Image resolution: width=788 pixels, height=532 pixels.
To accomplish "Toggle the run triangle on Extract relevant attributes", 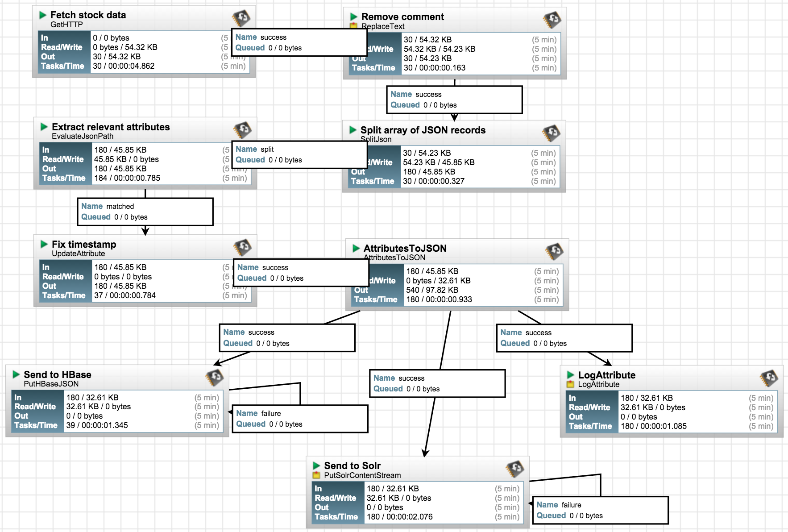I will (x=44, y=127).
